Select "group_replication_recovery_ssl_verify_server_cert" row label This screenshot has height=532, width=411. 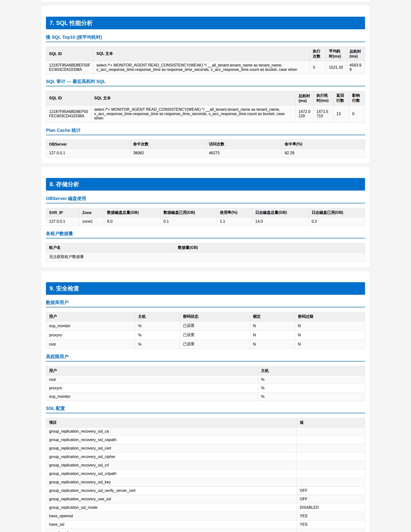(x=92, y=491)
